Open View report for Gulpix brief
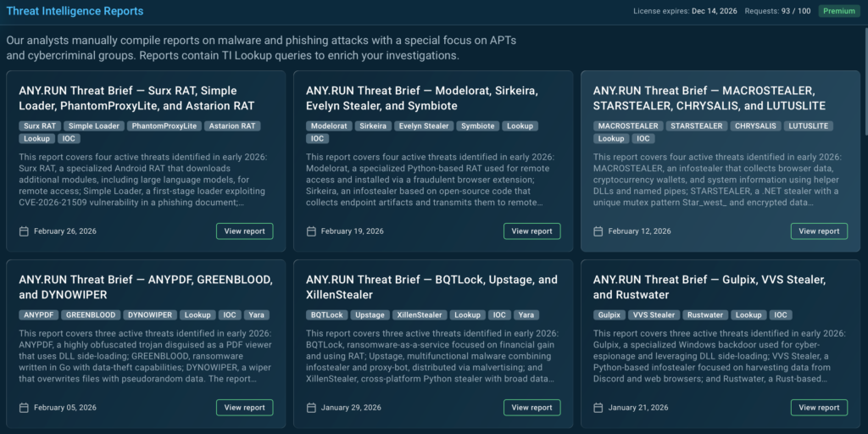 pyautogui.click(x=819, y=408)
